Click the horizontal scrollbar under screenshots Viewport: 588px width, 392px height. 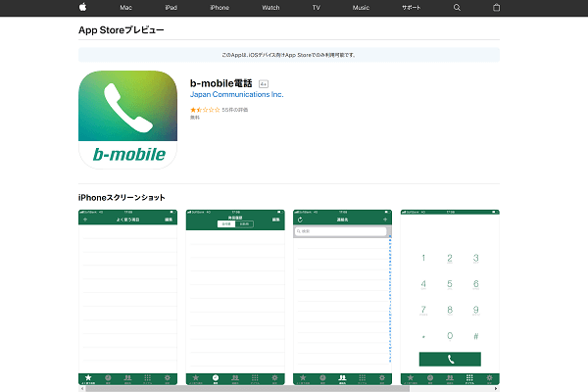coord(248,389)
